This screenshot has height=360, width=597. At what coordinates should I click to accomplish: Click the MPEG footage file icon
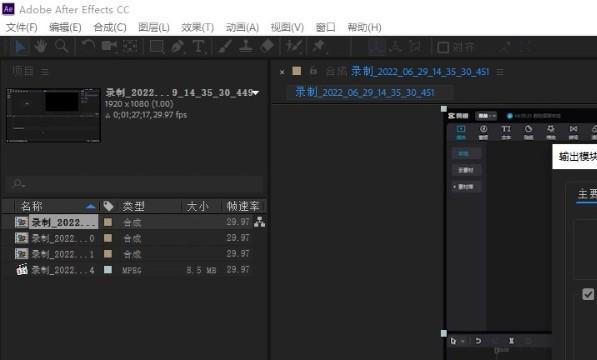[22, 269]
